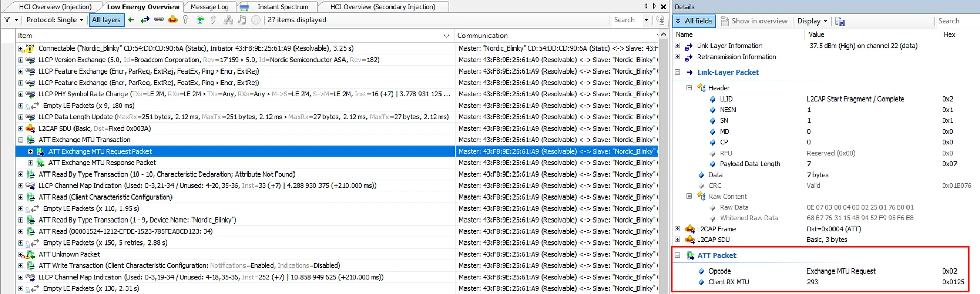Click the ATT Packet section icon in Details

tap(691, 256)
